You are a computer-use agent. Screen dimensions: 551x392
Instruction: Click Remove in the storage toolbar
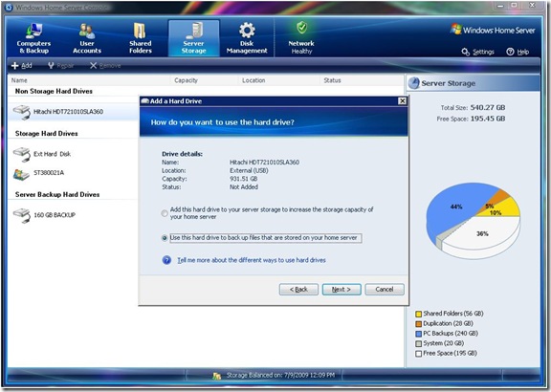pyautogui.click(x=105, y=65)
